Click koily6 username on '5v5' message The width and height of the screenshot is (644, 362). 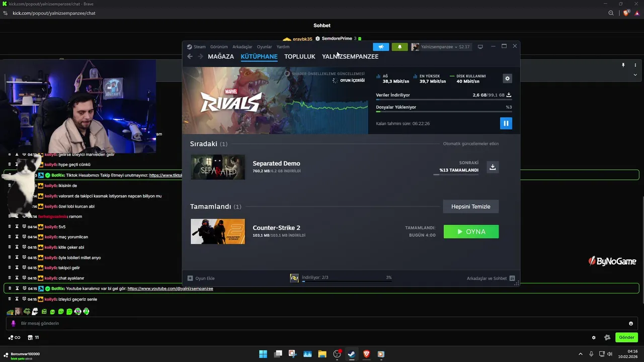pyautogui.click(x=51, y=227)
